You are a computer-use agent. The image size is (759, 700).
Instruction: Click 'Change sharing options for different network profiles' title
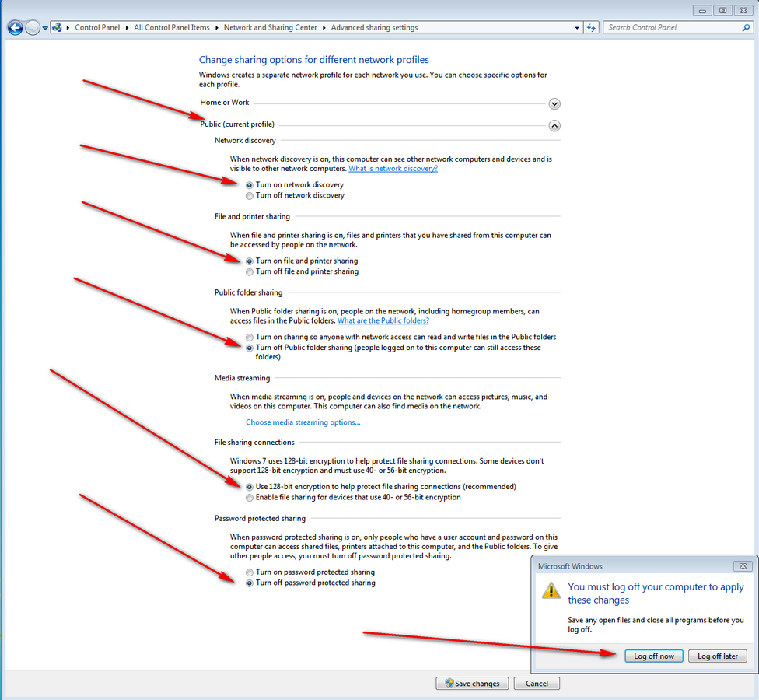coord(313,60)
